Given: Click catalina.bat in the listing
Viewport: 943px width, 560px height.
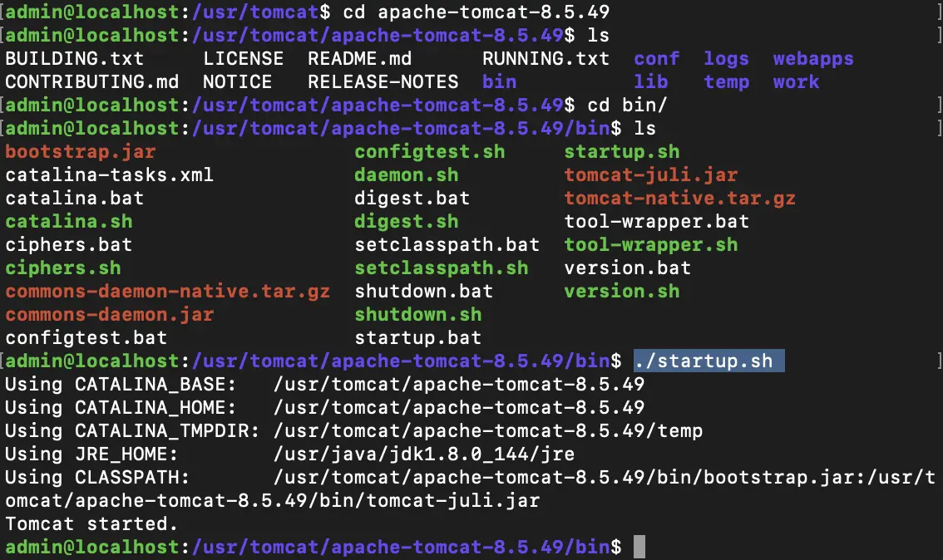Looking at the screenshot, I should pos(75,199).
